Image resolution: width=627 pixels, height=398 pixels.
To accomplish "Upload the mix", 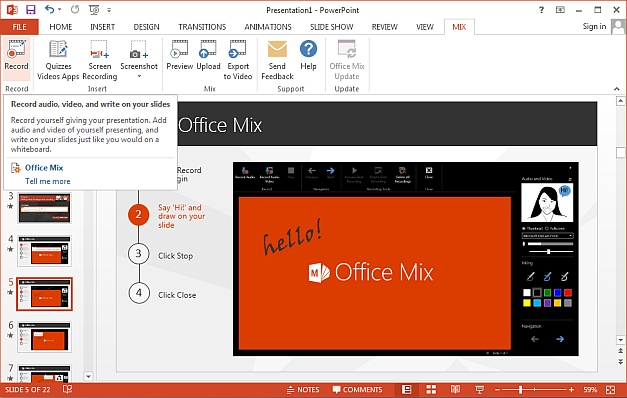I will (x=208, y=55).
